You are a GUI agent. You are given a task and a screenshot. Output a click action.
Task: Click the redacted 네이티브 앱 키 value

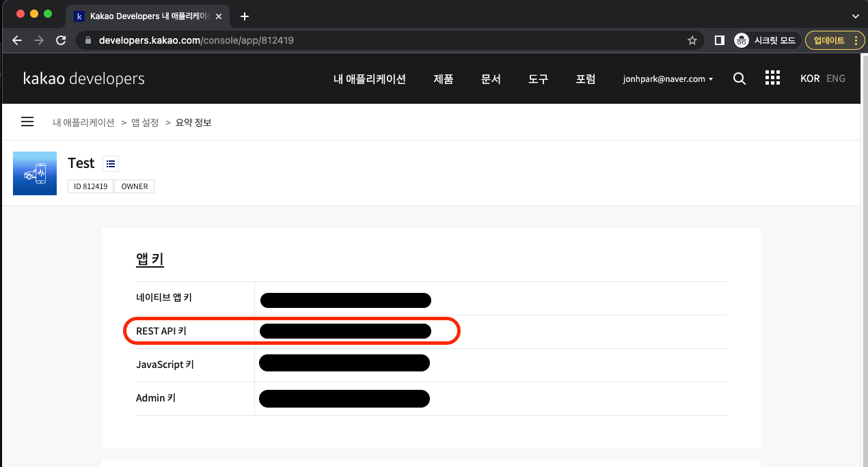[346, 300]
